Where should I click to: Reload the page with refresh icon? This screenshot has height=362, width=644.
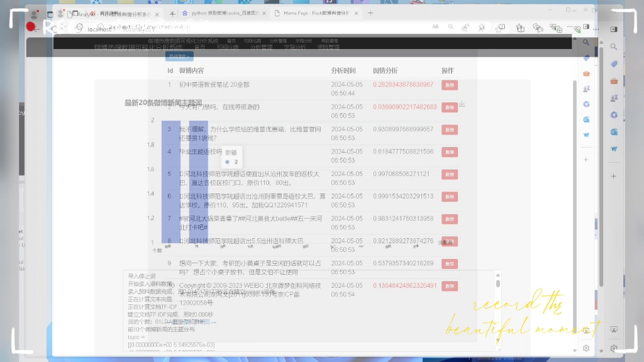point(79,28)
